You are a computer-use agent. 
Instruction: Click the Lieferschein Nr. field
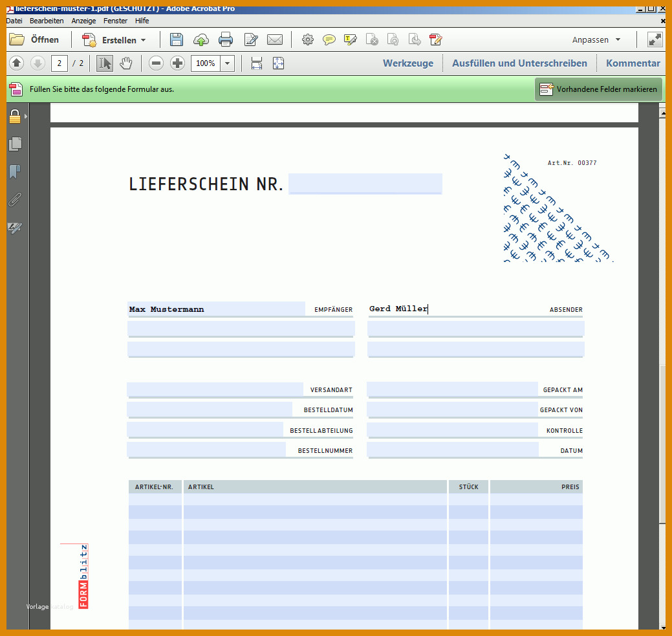(365, 184)
